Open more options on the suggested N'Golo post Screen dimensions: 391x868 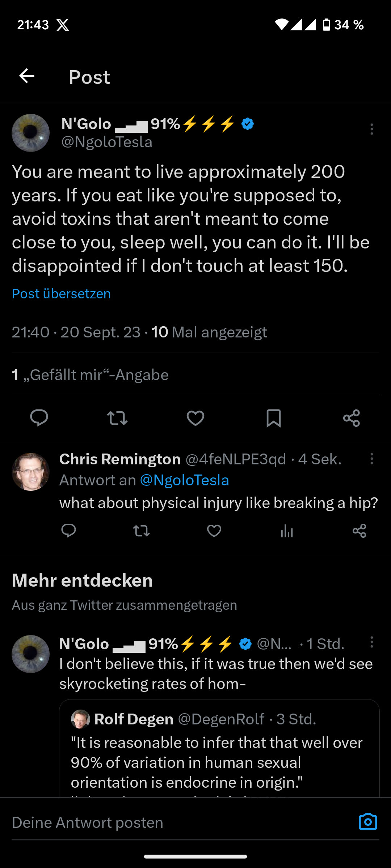(x=371, y=642)
